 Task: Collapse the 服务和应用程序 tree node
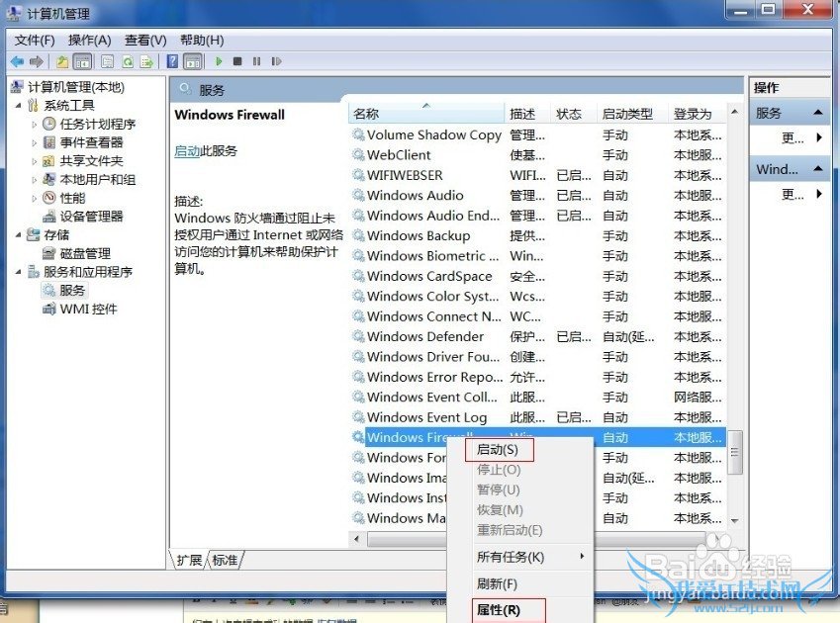point(18,272)
